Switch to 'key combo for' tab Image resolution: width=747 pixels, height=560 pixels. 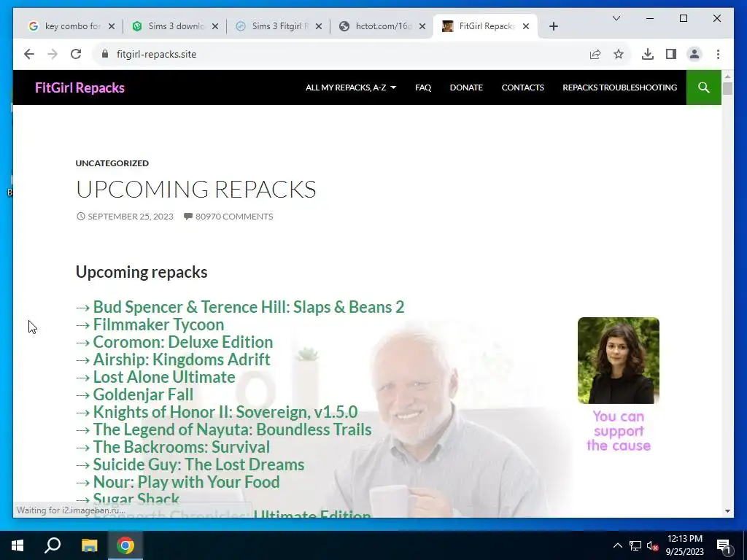pyautogui.click(x=72, y=26)
